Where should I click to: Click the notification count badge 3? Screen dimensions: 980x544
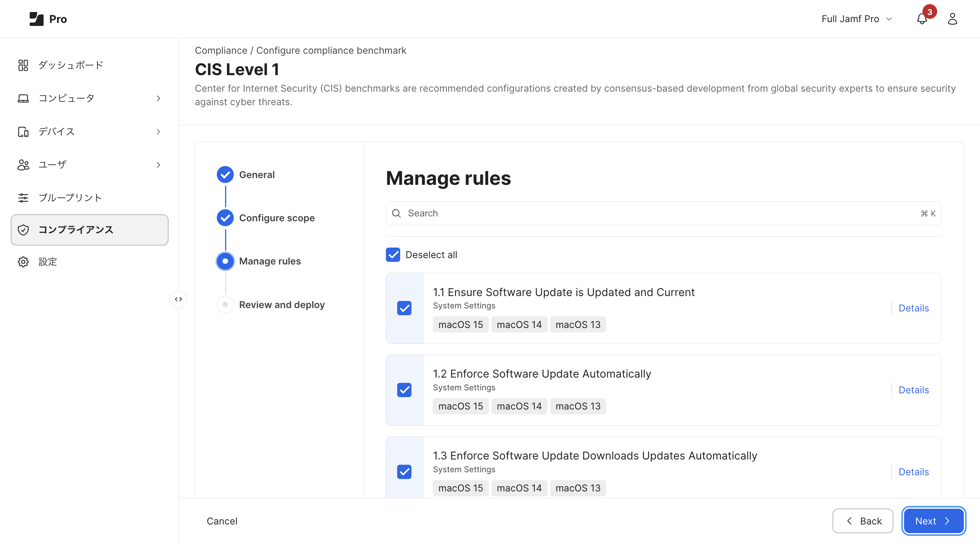coord(929,12)
